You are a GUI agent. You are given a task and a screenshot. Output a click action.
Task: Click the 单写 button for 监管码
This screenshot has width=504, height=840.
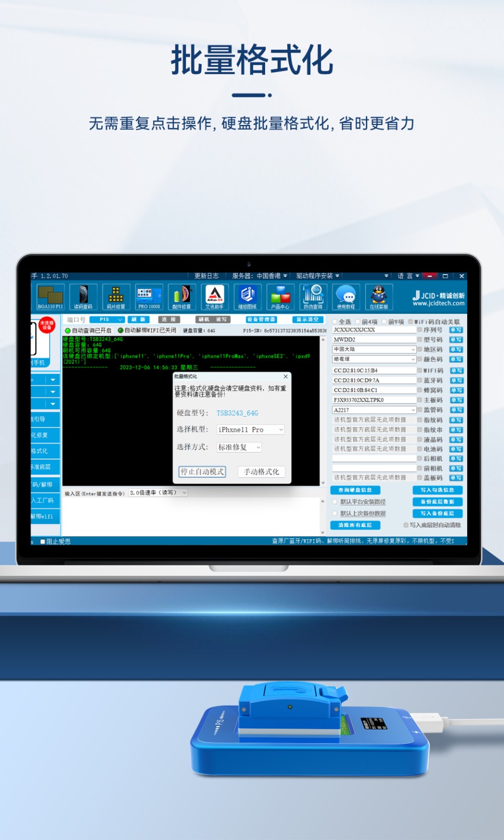tap(456, 409)
